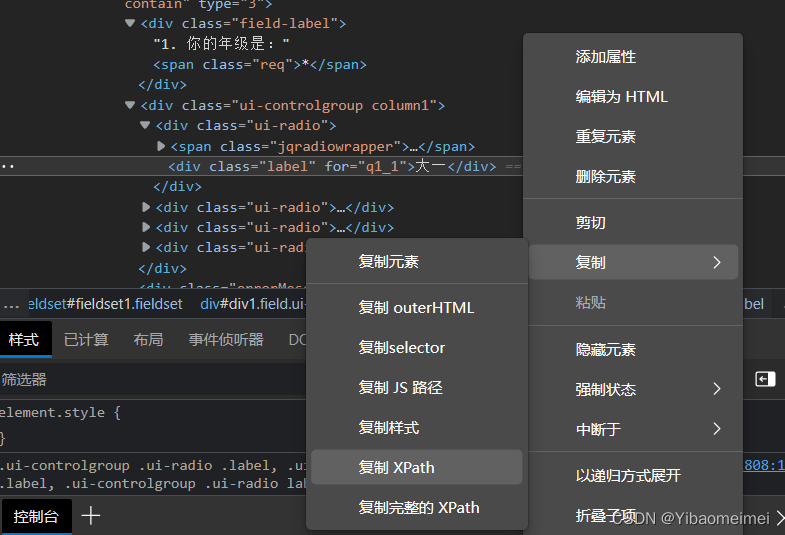Collapse the field-label div node
The image size is (785, 535).
(x=130, y=23)
